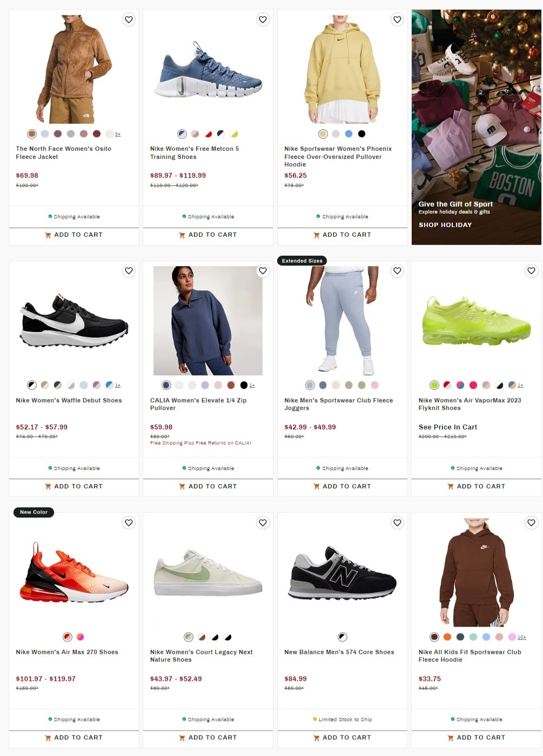
Task: Click the New Color badge on Air Max 270
Action: tap(33, 512)
